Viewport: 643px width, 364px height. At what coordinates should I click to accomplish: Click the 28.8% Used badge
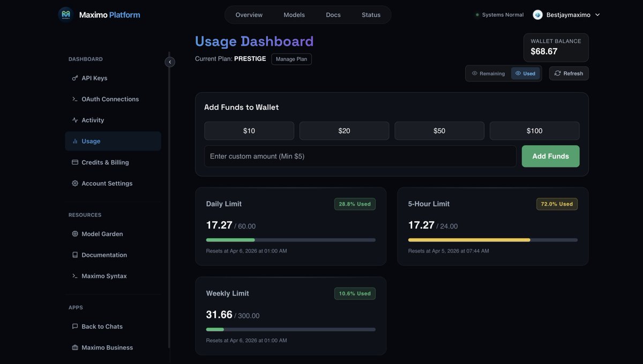[x=355, y=204]
